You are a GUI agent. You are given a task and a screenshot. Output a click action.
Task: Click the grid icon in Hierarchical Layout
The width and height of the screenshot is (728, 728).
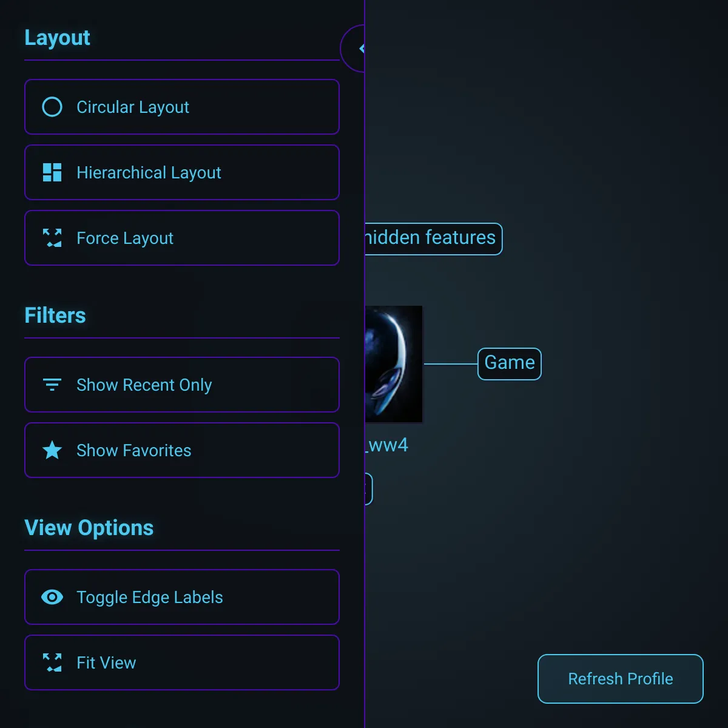tap(52, 172)
